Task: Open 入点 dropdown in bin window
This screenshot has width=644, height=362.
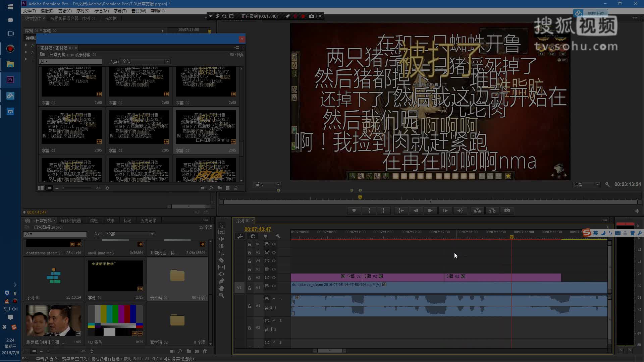Action: pos(146,62)
